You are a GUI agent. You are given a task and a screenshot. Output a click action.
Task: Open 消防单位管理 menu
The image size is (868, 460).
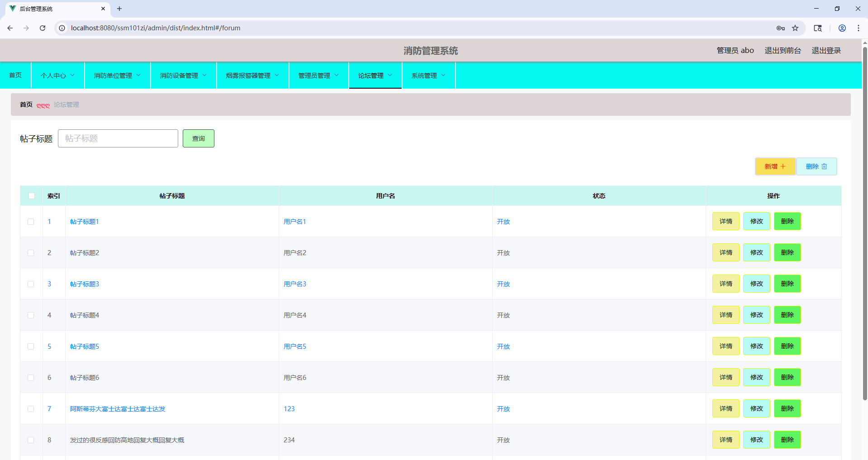click(x=117, y=75)
